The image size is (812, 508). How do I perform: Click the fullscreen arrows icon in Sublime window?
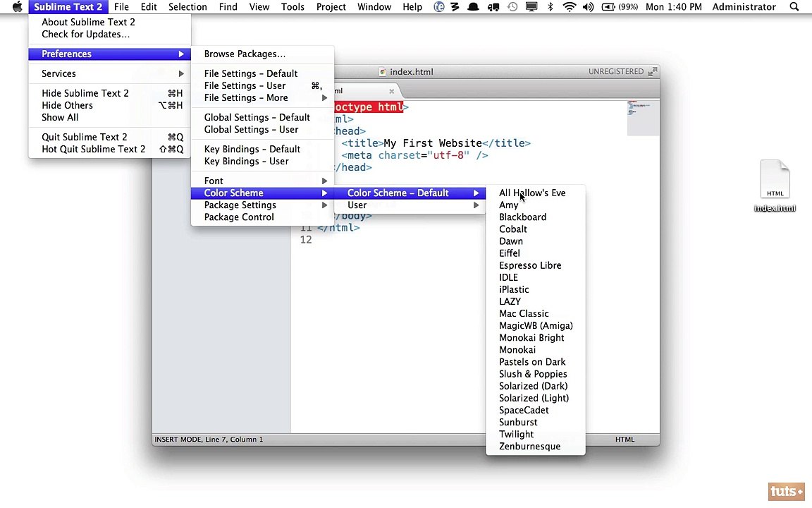(653, 71)
